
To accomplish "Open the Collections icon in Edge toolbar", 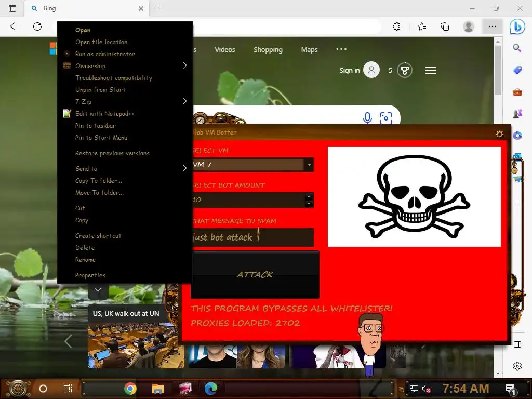I will [x=445, y=26].
